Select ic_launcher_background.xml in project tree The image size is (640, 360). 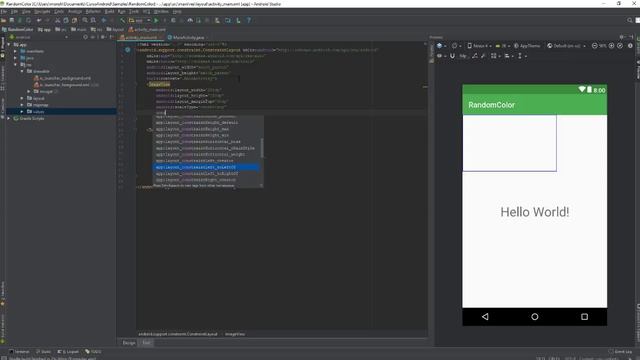(62, 78)
